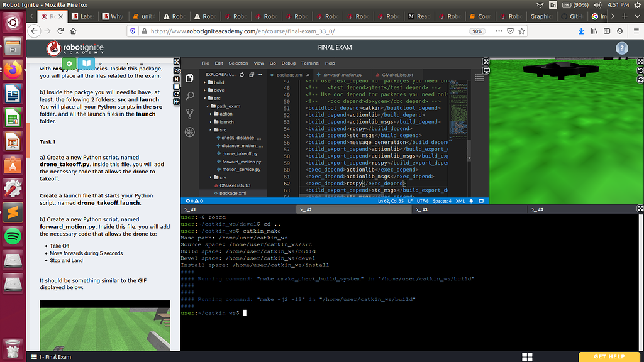This screenshot has width=644, height=362.
Task: Click the green checkmark toggle above the instructions
Action: point(69,63)
